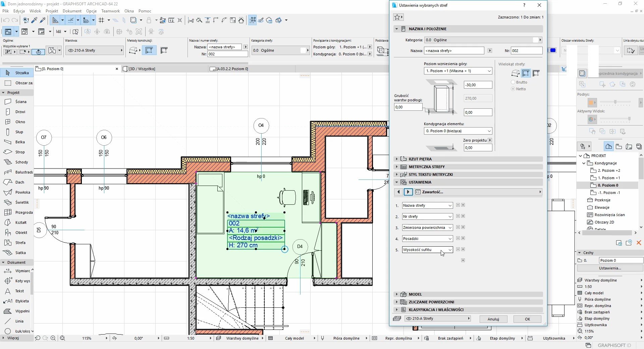
Task: Select the Strop slab tool
Action: click(x=17, y=152)
